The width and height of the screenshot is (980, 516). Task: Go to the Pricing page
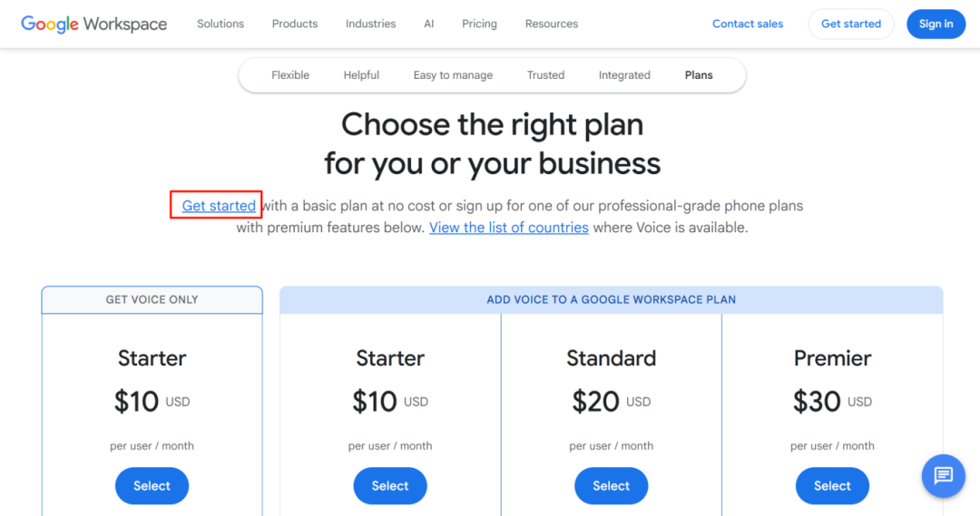(479, 24)
